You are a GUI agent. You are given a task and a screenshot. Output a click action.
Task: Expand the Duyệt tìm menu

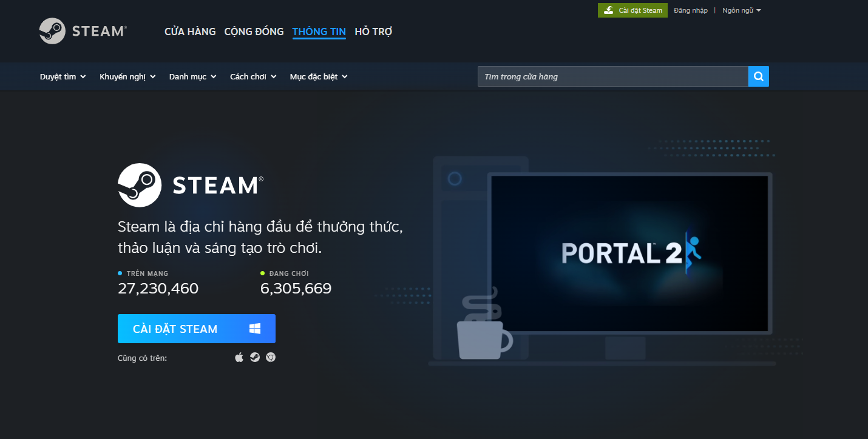tap(63, 76)
